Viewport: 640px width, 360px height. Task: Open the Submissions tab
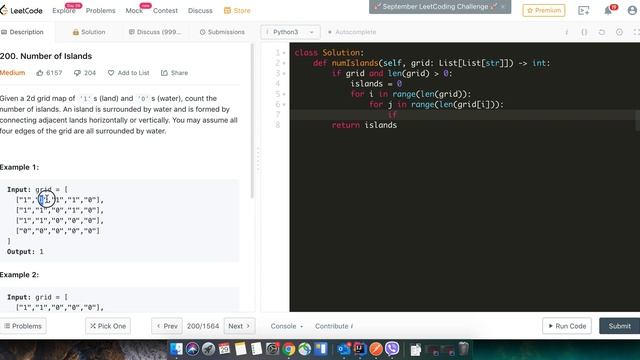222,32
